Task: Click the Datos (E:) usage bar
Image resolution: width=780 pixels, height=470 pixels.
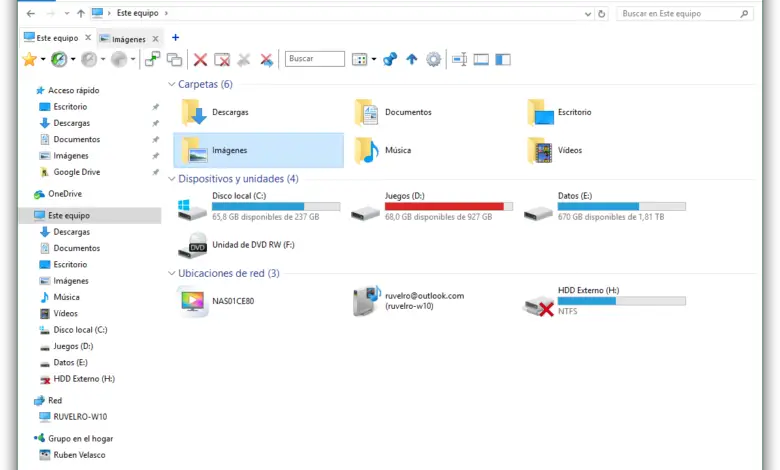Action: [622, 206]
